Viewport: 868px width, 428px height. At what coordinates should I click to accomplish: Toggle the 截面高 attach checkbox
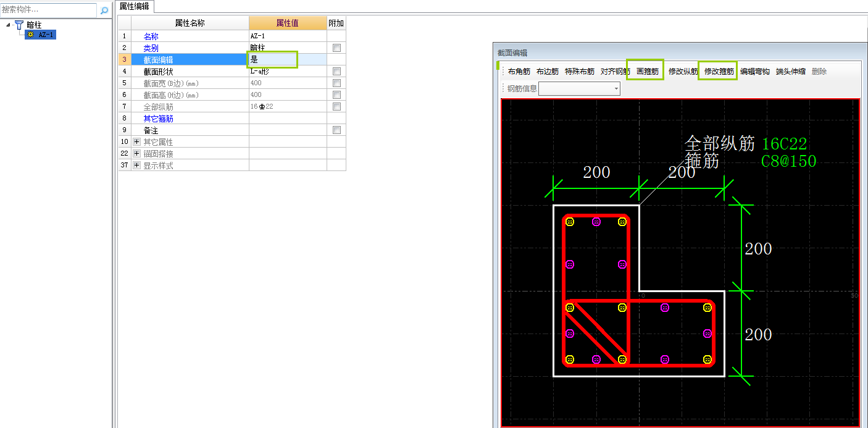[336, 95]
